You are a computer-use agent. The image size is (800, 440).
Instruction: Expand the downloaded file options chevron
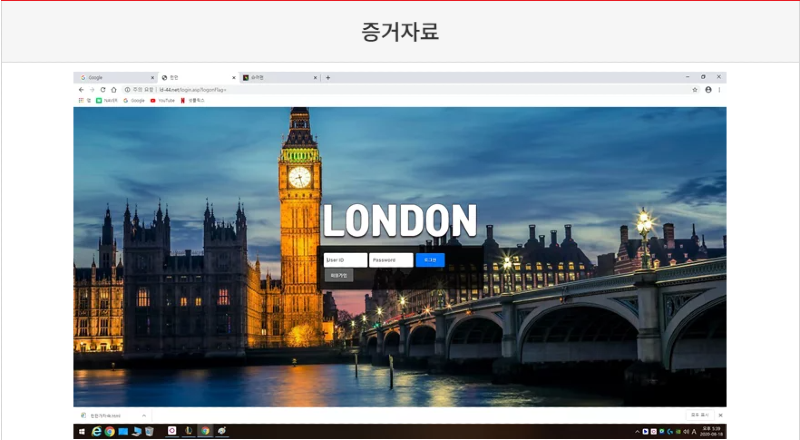pyautogui.click(x=143, y=415)
